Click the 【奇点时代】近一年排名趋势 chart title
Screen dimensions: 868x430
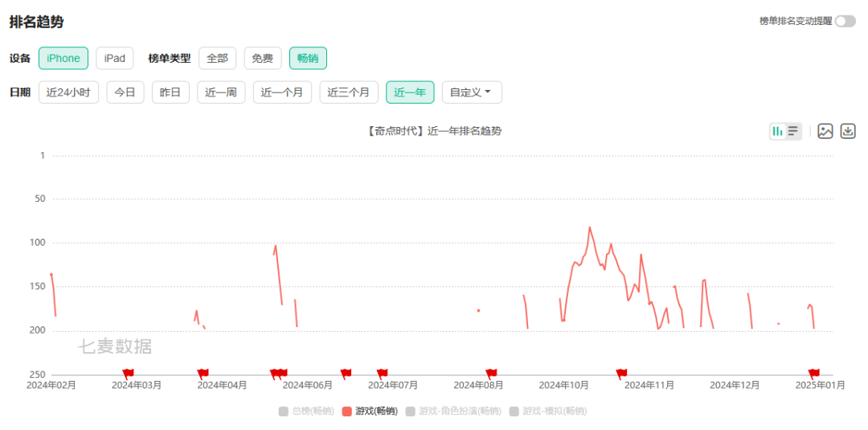pos(433,131)
